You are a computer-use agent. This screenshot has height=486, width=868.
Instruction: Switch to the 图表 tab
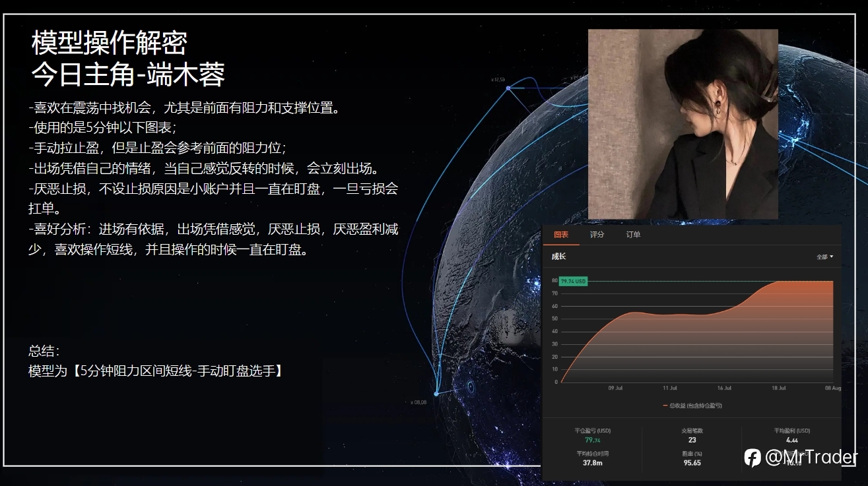(561, 235)
